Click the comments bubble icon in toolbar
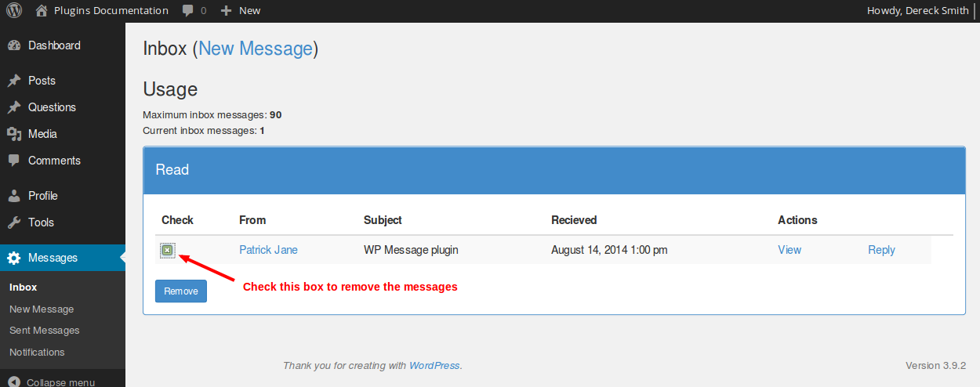980x387 pixels. click(x=188, y=11)
